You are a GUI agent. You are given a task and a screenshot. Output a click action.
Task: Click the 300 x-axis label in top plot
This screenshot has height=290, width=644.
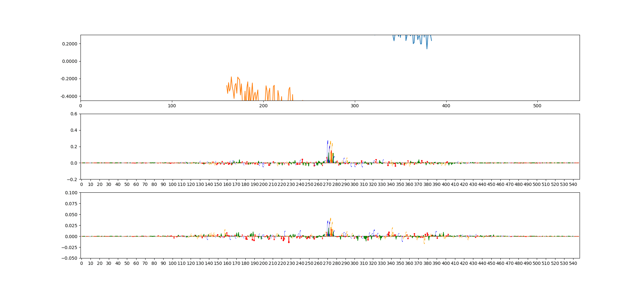(x=355, y=106)
